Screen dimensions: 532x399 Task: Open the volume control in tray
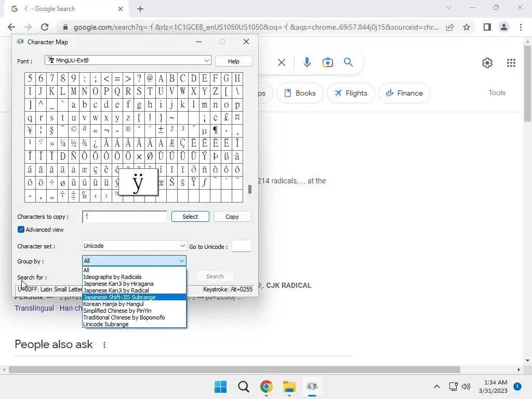coord(466,387)
